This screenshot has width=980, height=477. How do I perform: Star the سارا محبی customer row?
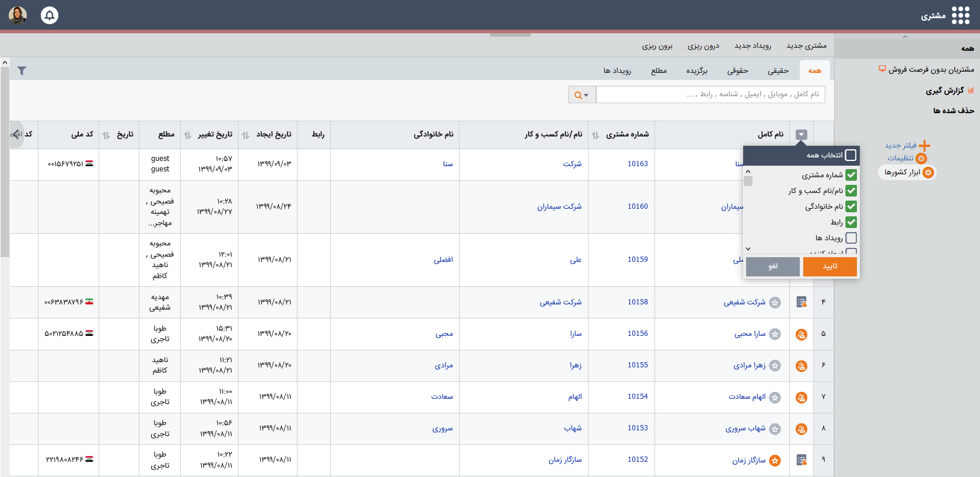pyautogui.click(x=775, y=334)
